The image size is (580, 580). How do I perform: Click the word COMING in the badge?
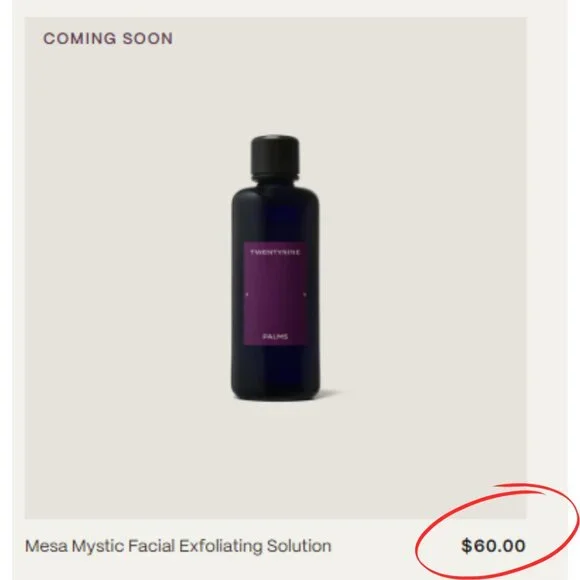coord(80,38)
